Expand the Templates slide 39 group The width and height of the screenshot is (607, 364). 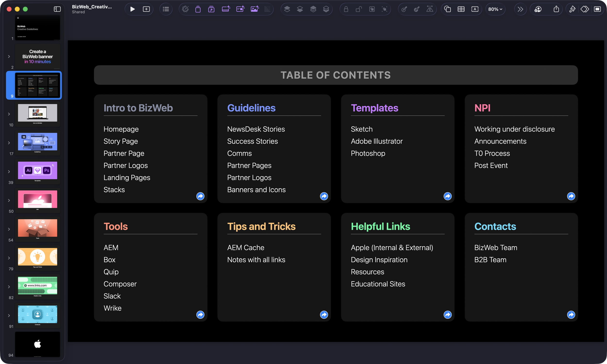(9, 172)
